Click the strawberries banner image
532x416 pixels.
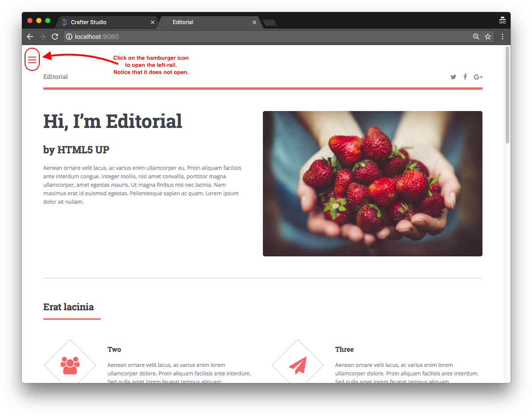pyautogui.click(x=373, y=183)
